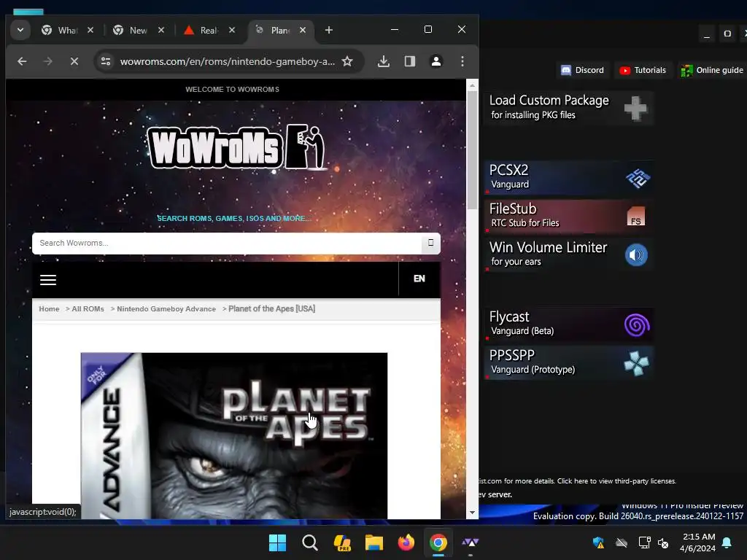Open Windows Start menu
747x560 pixels.
pyautogui.click(x=277, y=542)
